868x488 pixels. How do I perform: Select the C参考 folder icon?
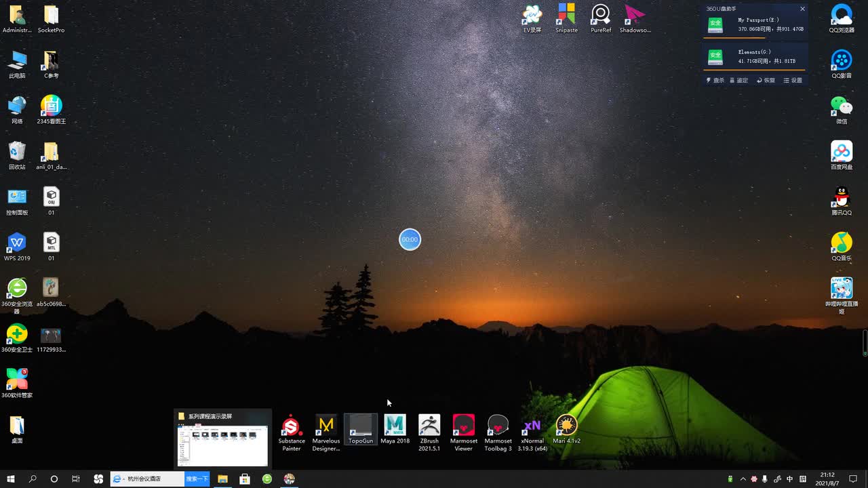(52, 64)
